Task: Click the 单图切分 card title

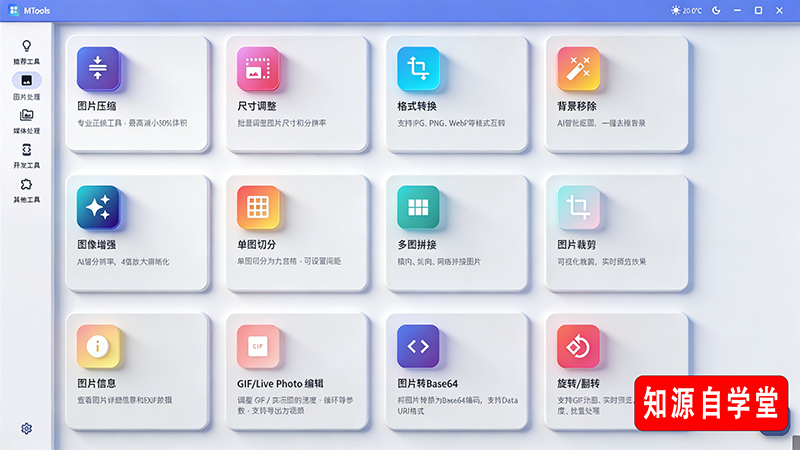Action: tap(256, 245)
